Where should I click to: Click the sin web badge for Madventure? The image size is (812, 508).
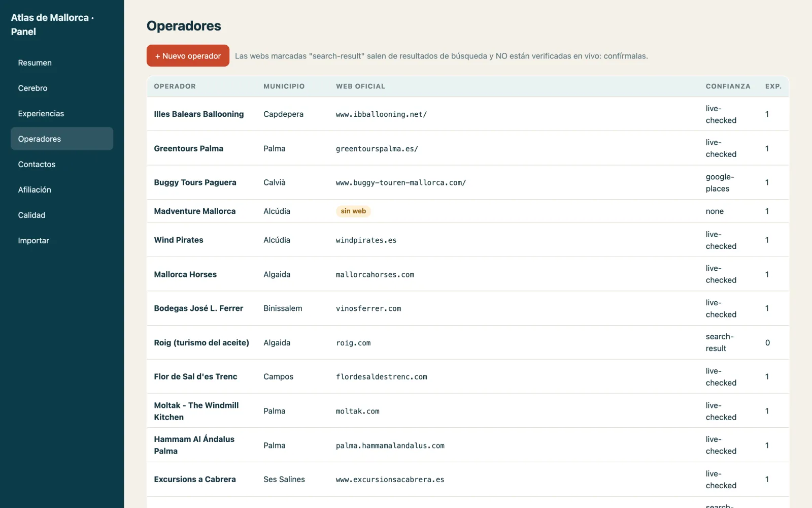[353, 211]
